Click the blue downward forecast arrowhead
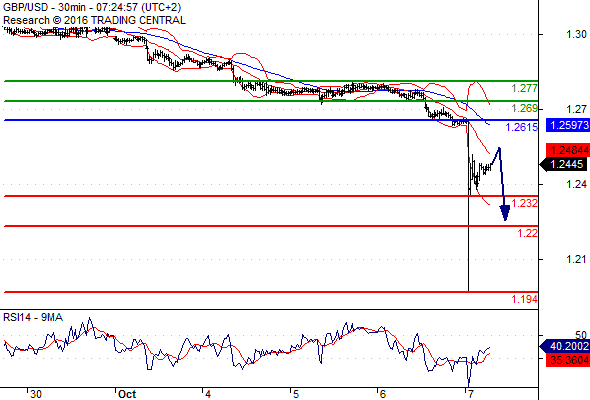Image resolution: width=590 pixels, height=400 pixels. pyautogui.click(x=505, y=213)
